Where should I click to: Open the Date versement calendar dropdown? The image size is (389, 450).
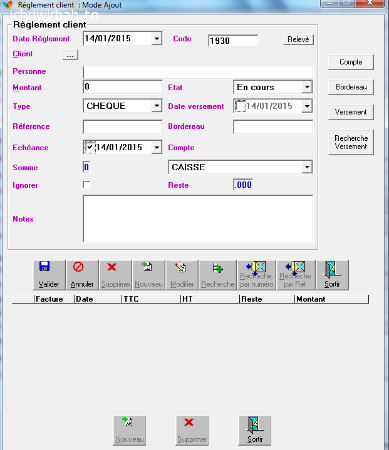pyautogui.click(x=307, y=106)
